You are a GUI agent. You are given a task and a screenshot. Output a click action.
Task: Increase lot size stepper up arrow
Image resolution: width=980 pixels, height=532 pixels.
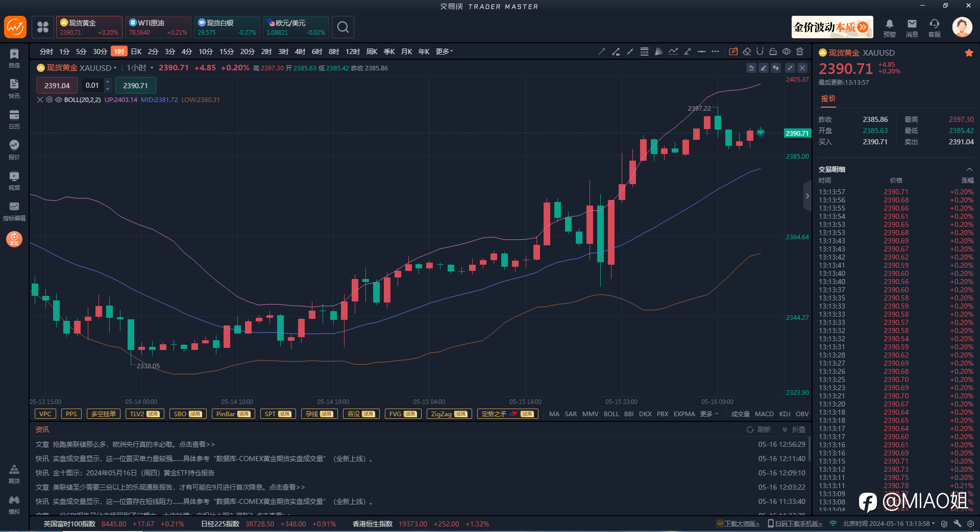[x=107, y=82]
